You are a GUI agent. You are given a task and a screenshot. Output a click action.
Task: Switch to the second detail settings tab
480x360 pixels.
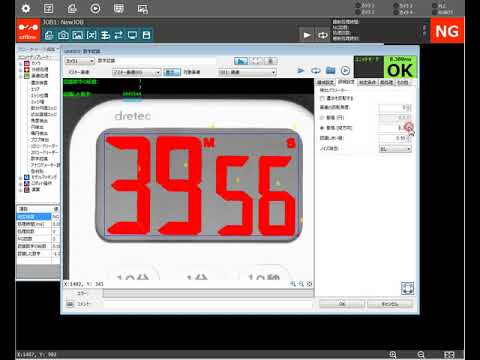click(x=346, y=82)
